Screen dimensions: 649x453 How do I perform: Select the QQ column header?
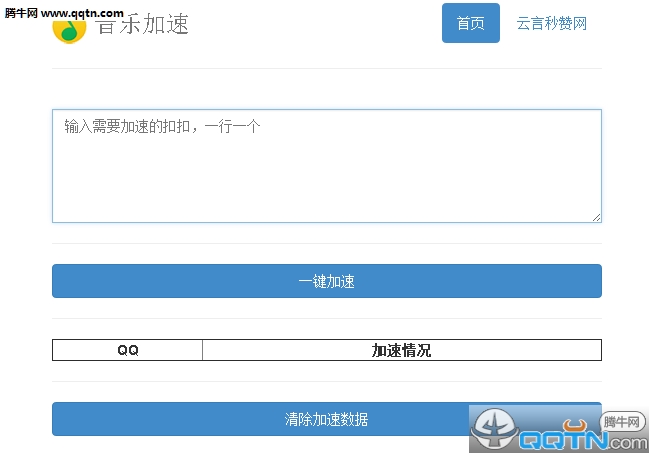click(127, 350)
